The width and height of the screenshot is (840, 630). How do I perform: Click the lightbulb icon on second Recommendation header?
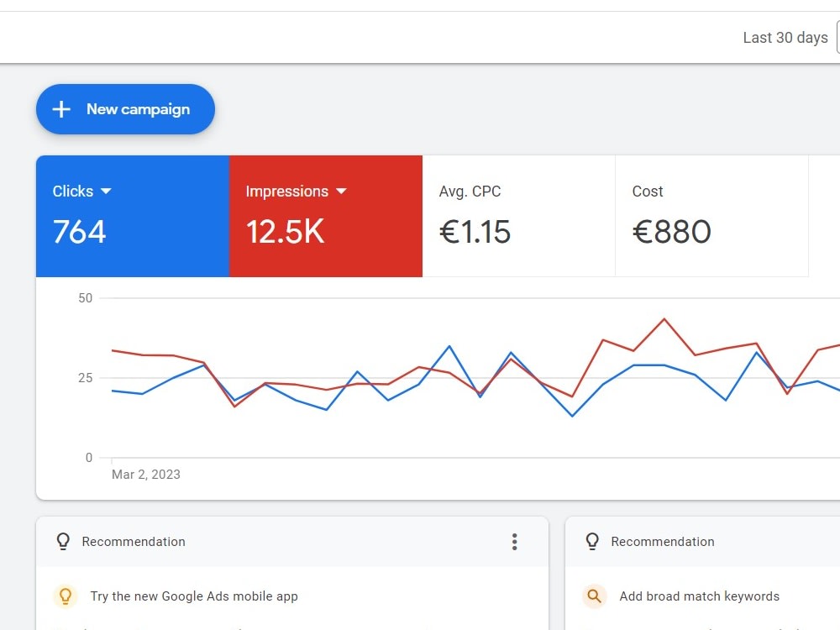592,542
